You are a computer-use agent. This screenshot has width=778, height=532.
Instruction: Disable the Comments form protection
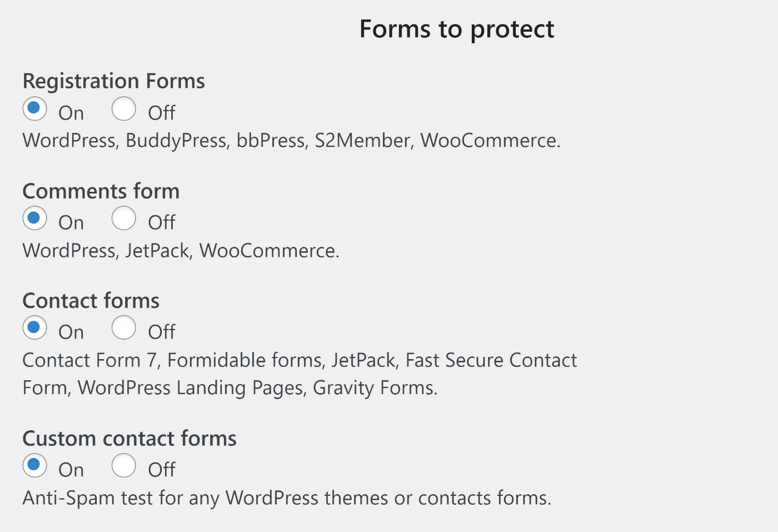tap(124, 218)
